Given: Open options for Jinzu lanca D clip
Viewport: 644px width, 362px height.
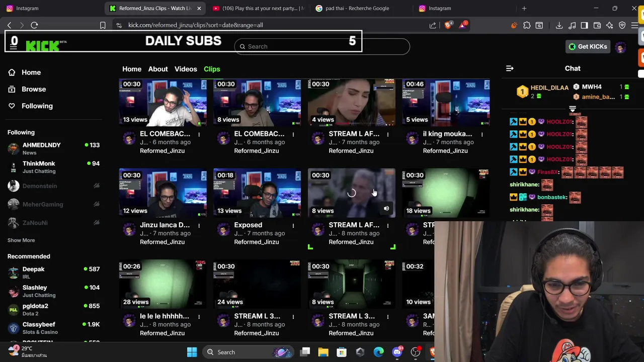Looking at the screenshot, I should (x=199, y=226).
